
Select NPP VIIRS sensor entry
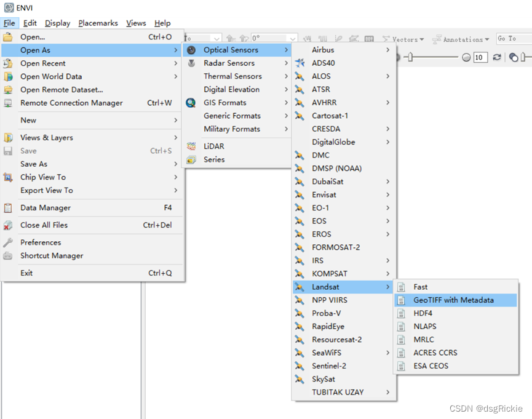tap(343, 300)
